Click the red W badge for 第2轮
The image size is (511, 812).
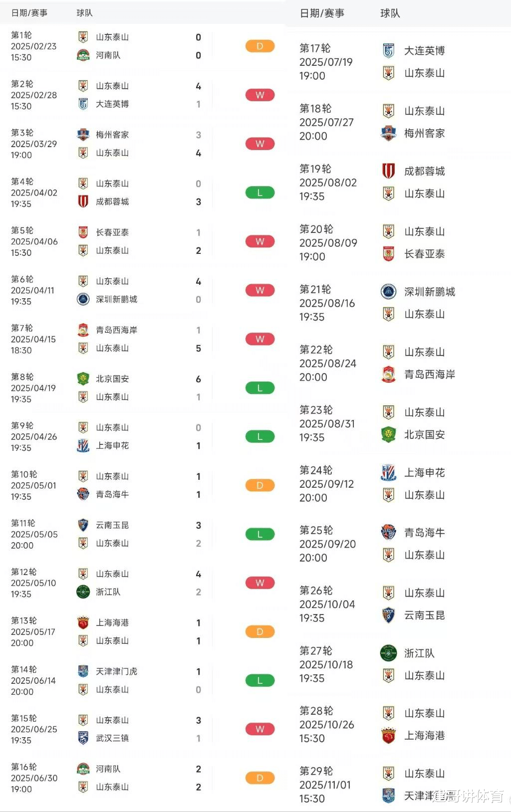click(x=260, y=95)
